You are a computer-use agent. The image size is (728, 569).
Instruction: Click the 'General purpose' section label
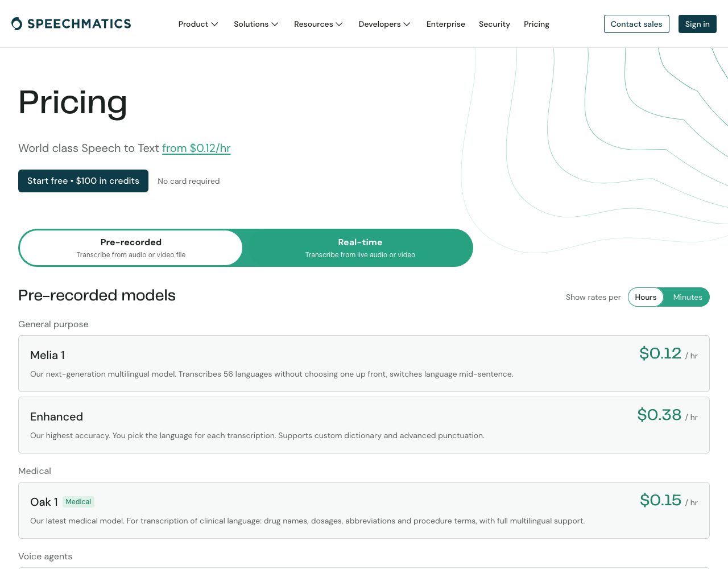click(x=53, y=324)
